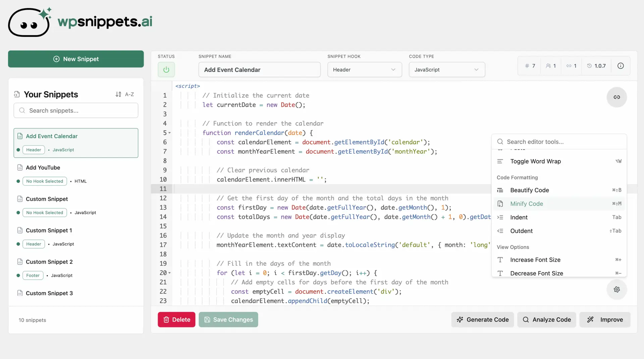Sort snippets using A-Z sort control
Viewport: 644px width, 359px height.
pyautogui.click(x=124, y=94)
